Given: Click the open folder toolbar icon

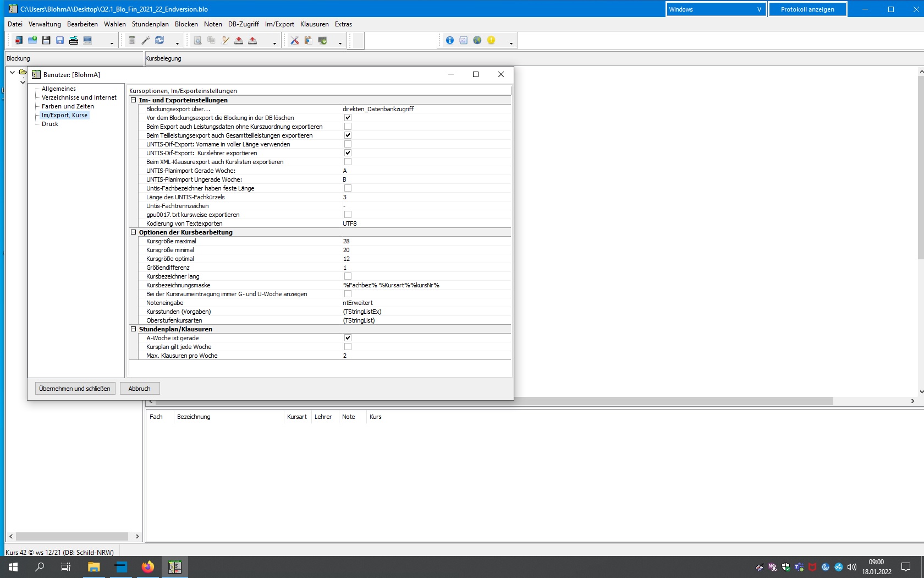Looking at the screenshot, I should (x=32, y=40).
